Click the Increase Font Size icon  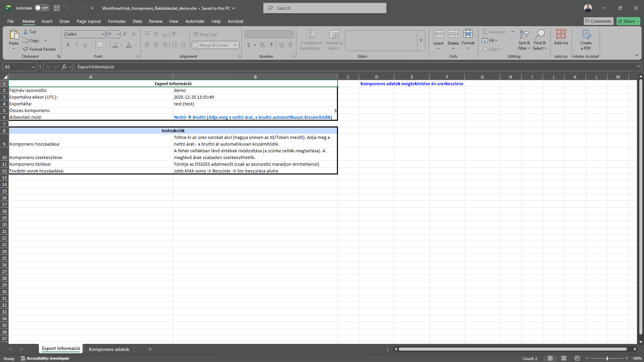pos(125,34)
